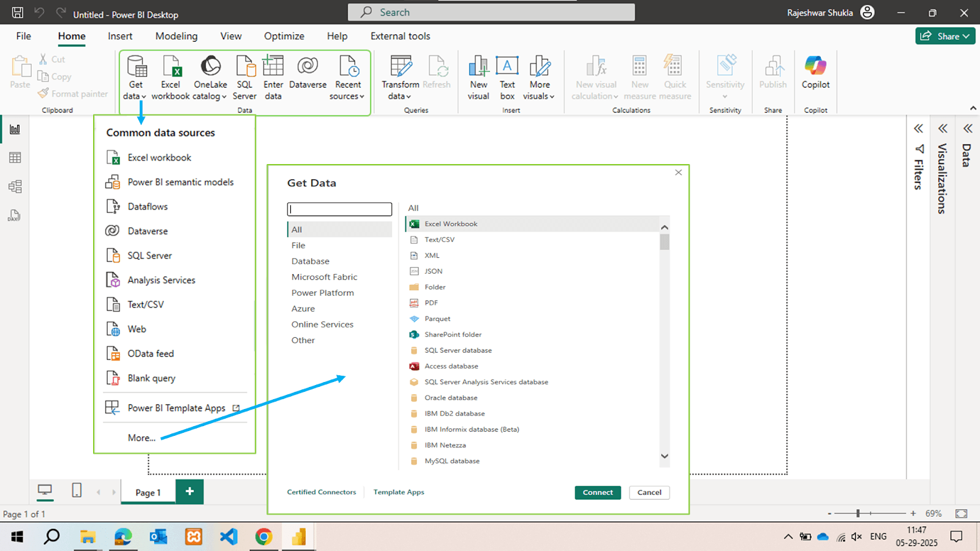
Task: Expand the Get data dropdown arrow
Action: pos(143,97)
